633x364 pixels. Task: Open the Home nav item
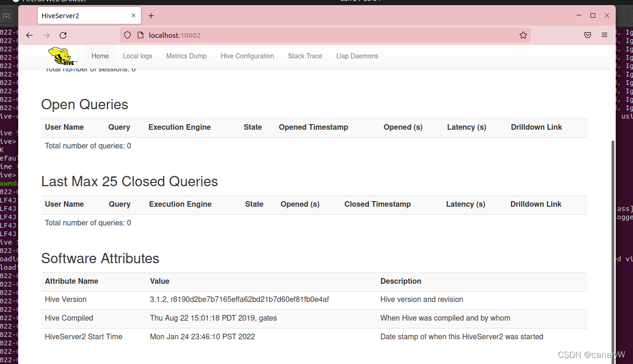point(100,56)
